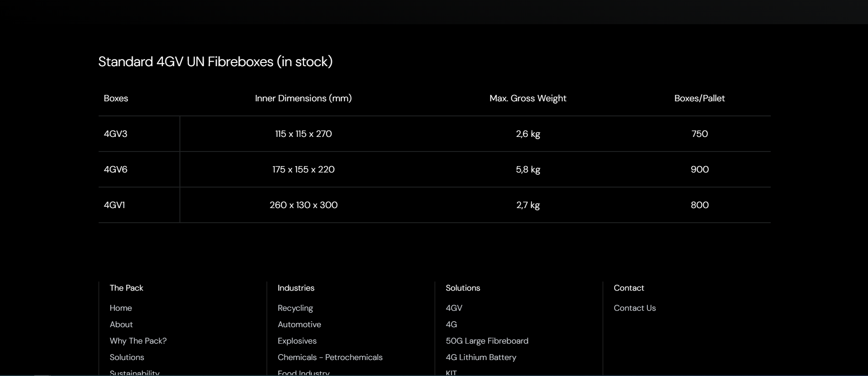The width and height of the screenshot is (868, 376).
Task: Open the 'Why The Pack?' footer link
Action: [138, 341]
